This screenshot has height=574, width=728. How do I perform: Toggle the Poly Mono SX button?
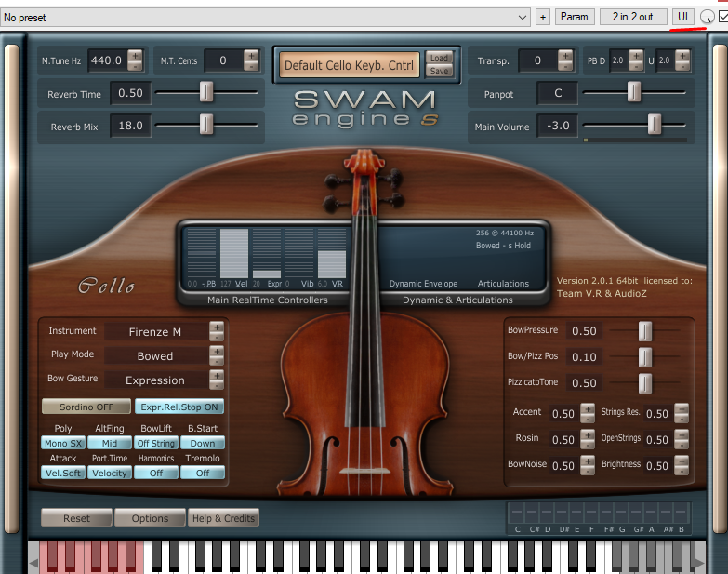(x=63, y=443)
